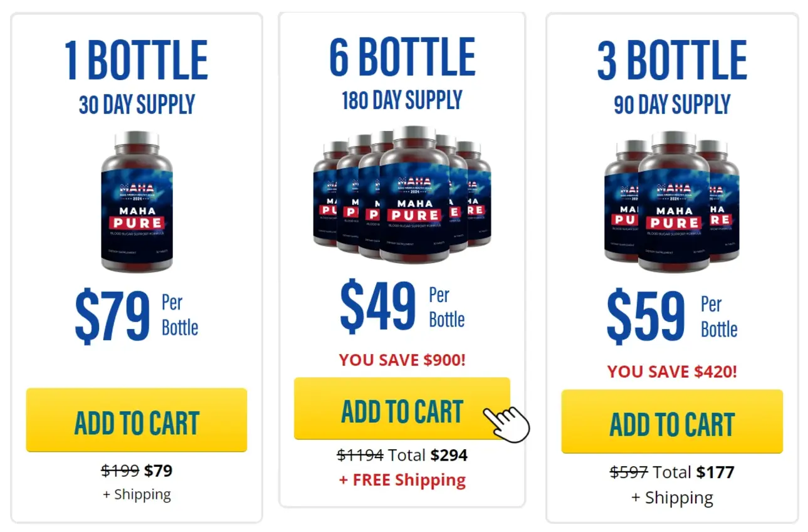
Task: Select the "3 BOTTLE" heading
Action: pyautogui.click(x=671, y=61)
